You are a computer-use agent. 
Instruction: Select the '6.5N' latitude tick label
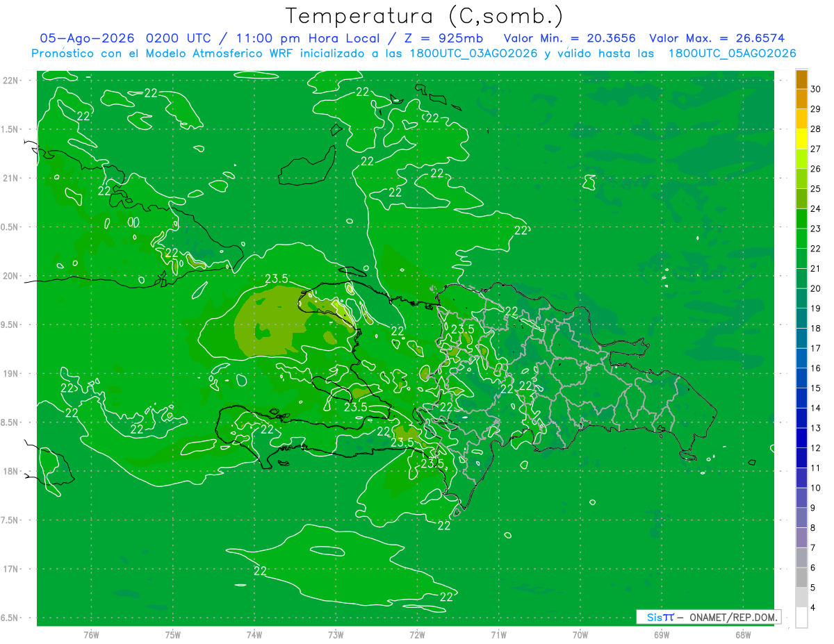(x=10, y=618)
